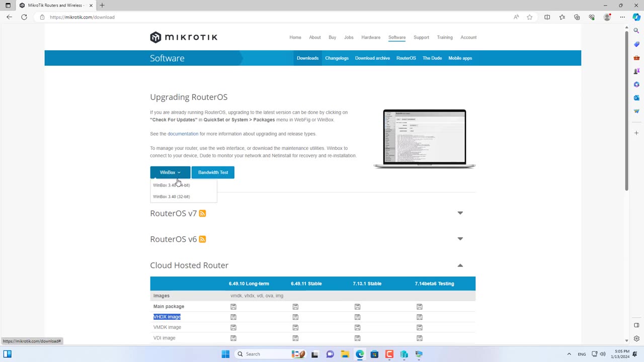Screen dimensions: 644x362
Task: Open Outlook from the Edge sidebar
Action: pos(636,98)
